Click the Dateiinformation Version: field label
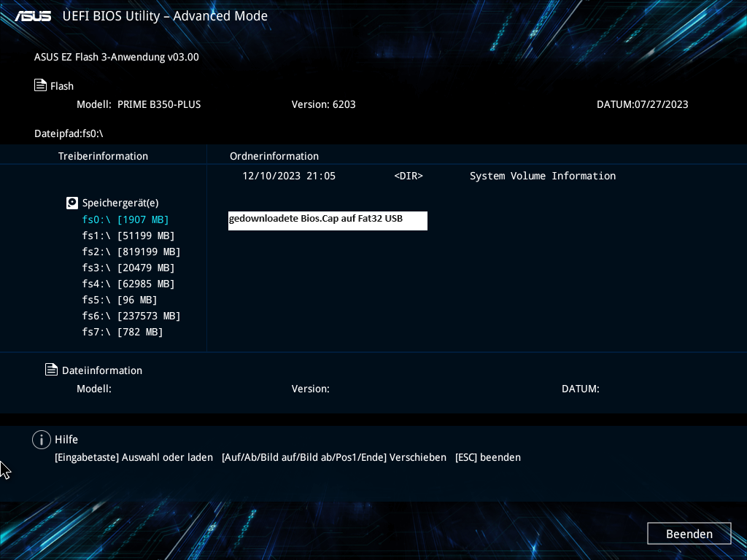The height and width of the screenshot is (560, 747). click(x=311, y=389)
